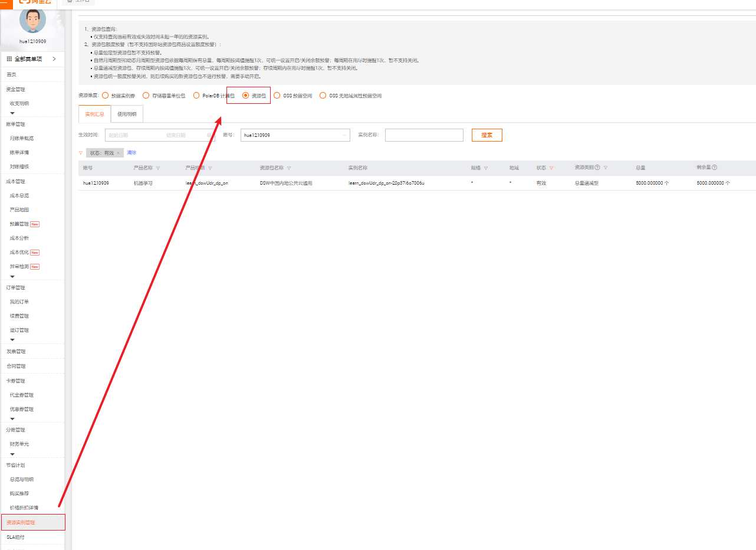Collapse the 资金管理 section triangle

point(12,112)
